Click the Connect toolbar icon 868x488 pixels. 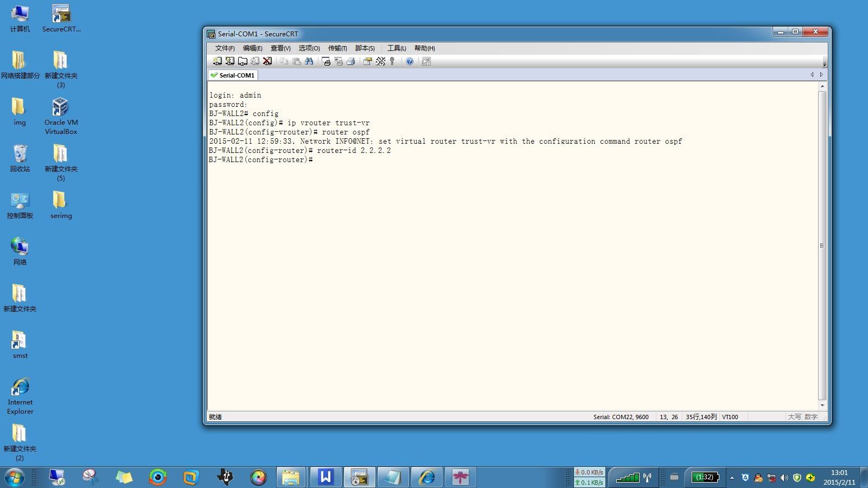tap(217, 61)
